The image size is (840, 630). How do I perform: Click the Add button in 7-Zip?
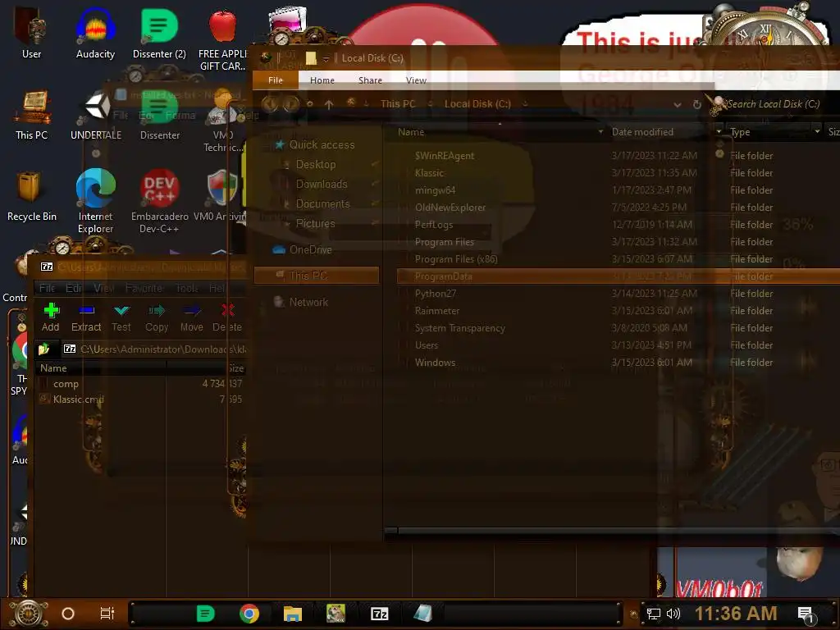tap(50, 317)
